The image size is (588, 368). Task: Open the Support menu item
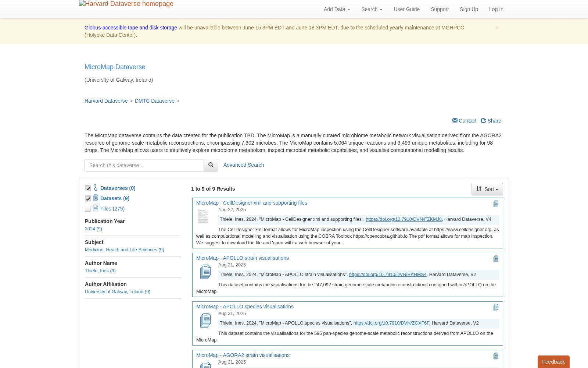pyautogui.click(x=440, y=9)
